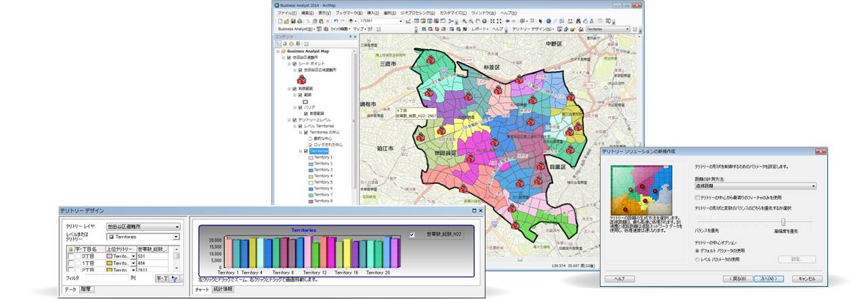Select the ロックされた中心 radio option
The height and width of the screenshot is (299, 868).
(311, 144)
